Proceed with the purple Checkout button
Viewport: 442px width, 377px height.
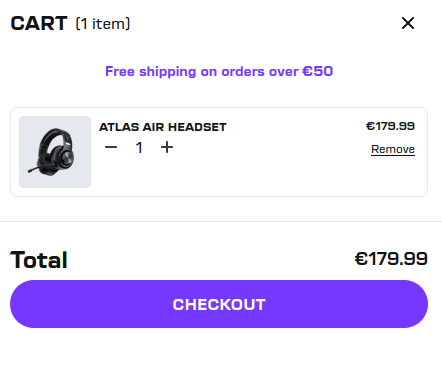click(x=219, y=304)
